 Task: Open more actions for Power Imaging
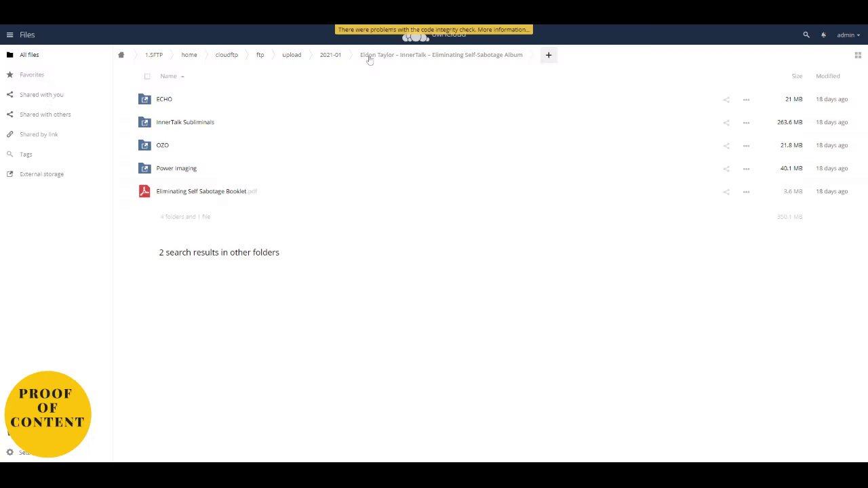[x=746, y=169]
